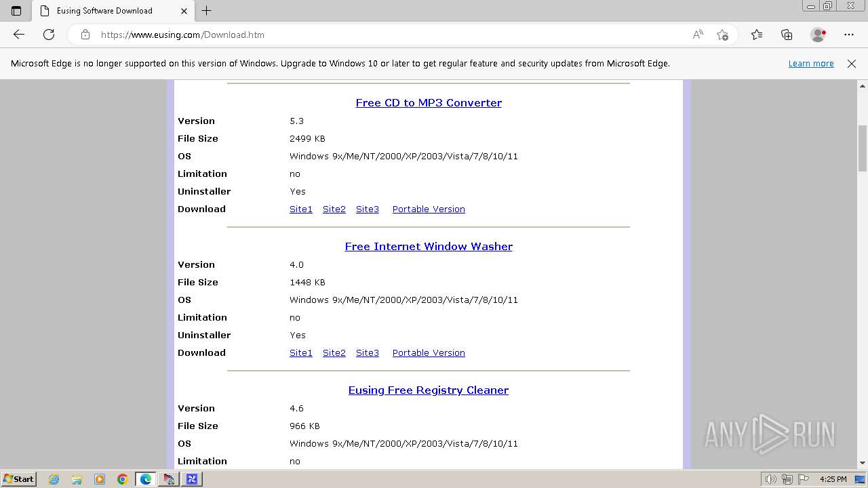This screenshot has width=868, height=488.
Task: Download Internet Window Washer from Site3
Action: pyautogui.click(x=368, y=353)
